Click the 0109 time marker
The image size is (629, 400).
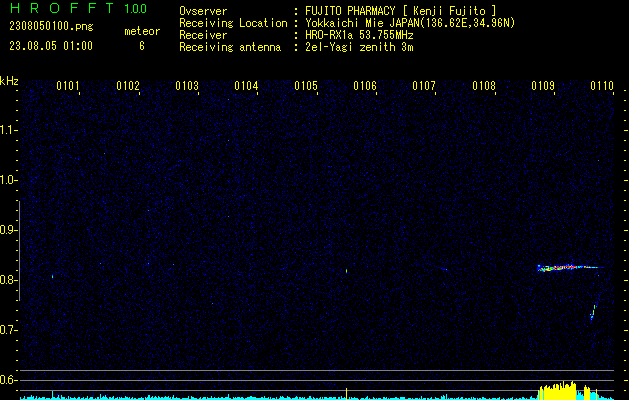(543, 86)
